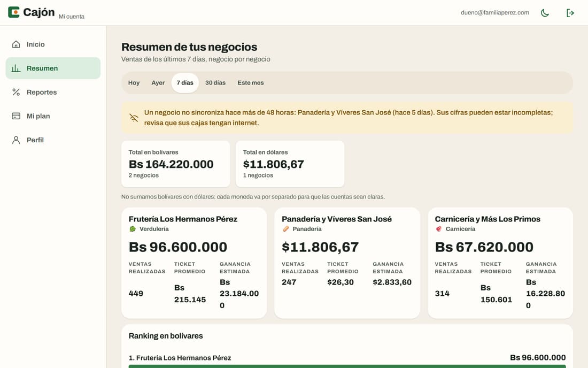Click ticket promedio $26,30

(341, 282)
